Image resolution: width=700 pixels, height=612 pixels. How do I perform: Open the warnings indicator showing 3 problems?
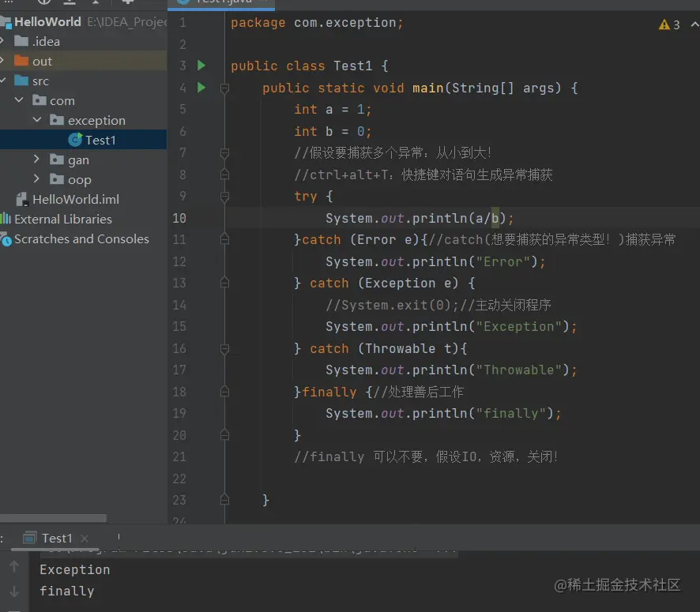[x=669, y=24]
